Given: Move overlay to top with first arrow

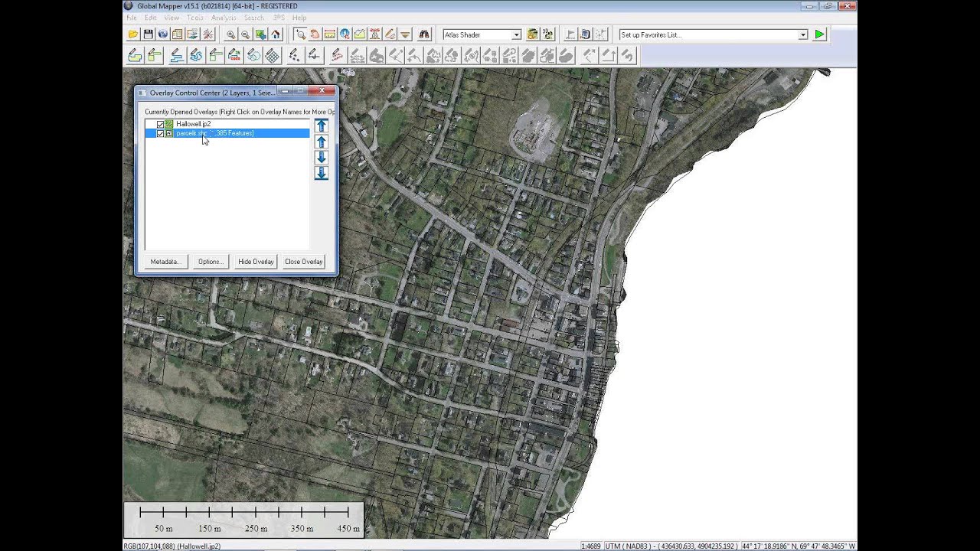Looking at the screenshot, I should click(x=322, y=126).
